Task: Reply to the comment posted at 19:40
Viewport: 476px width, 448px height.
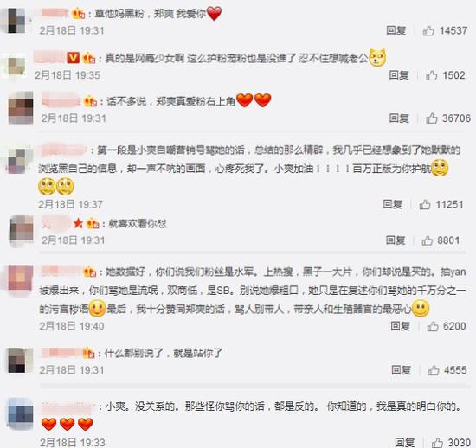Action: point(401,326)
